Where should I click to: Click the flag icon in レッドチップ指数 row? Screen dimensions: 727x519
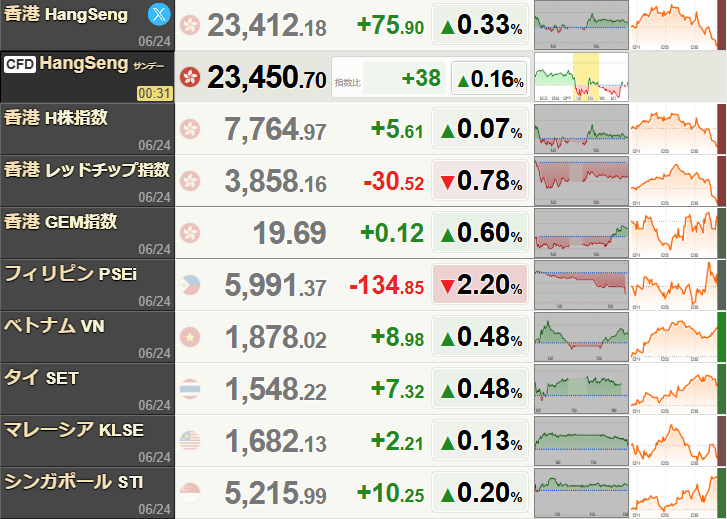click(190, 181)
